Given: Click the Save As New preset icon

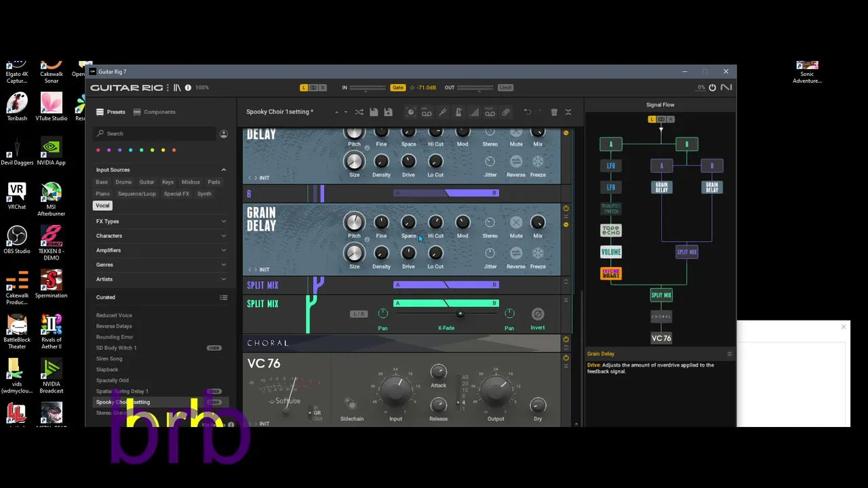Looking at the screenshot, I should click(x=388, y=112).
